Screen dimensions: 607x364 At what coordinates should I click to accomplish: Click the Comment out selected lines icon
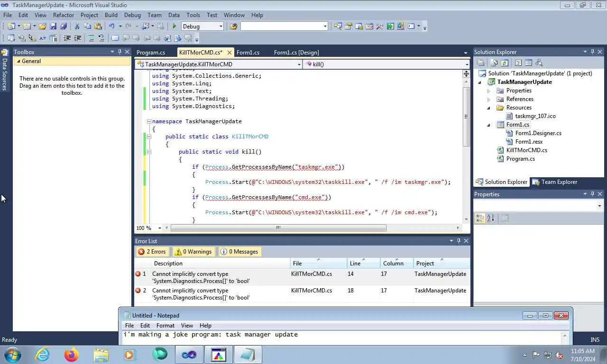point(91,38)
